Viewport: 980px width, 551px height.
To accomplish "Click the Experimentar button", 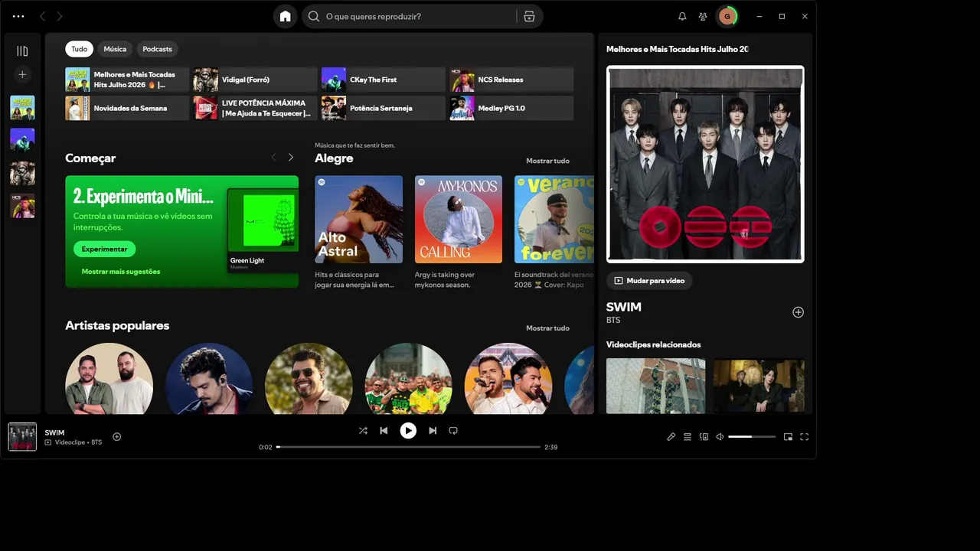I will [104, 249].
